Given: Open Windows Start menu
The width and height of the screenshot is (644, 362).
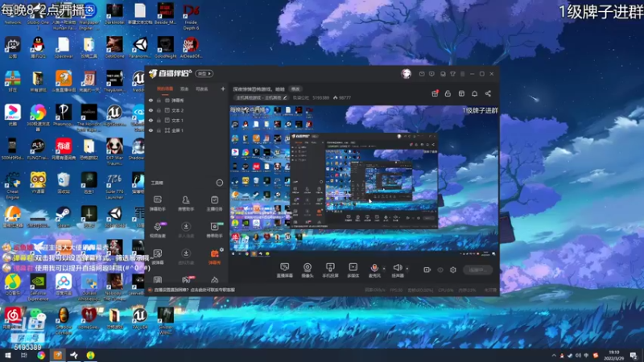Looking at the screenshot, I should (8, 356).
